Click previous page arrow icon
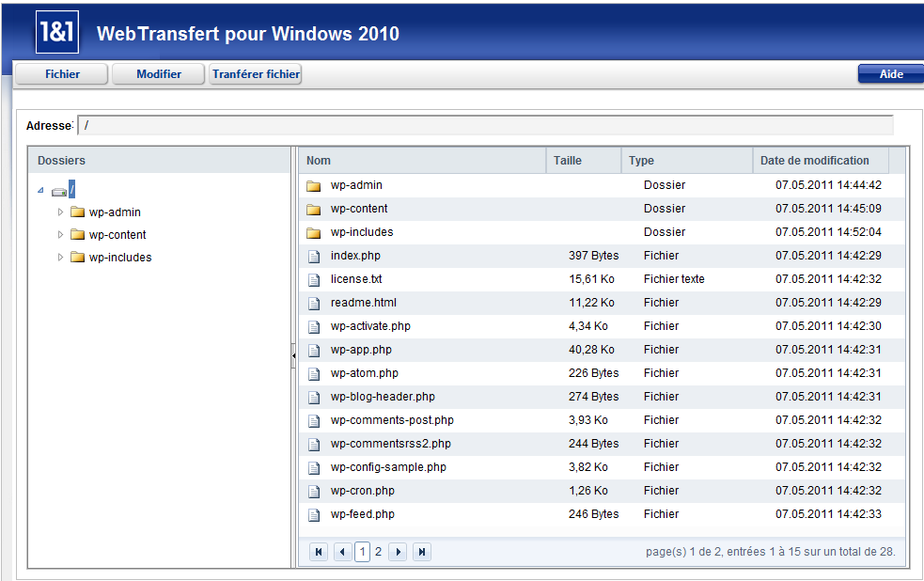The width and height of the screenshot is (924, 581). click(x=342, y=552)
